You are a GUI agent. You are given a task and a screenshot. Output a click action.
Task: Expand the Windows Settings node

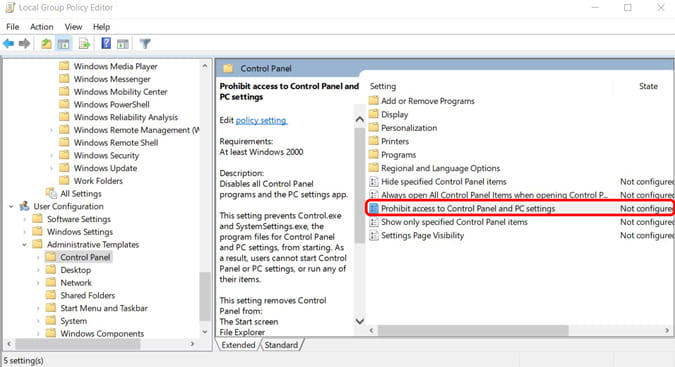coord(25,232)
